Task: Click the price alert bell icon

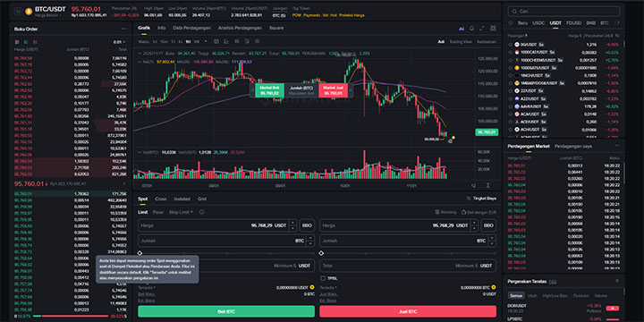Action: 472,29
